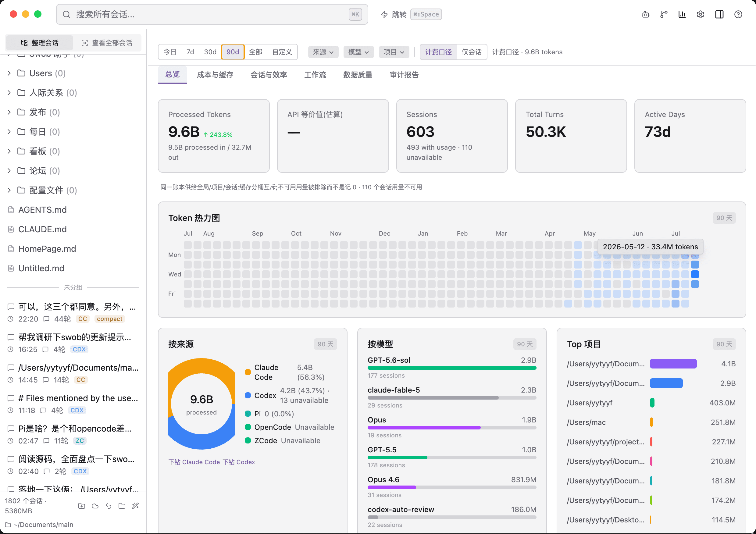This screenshot has width=756, height=534.
Task: Click the AGENTS.md file icon
Action: tap(11, 210)
